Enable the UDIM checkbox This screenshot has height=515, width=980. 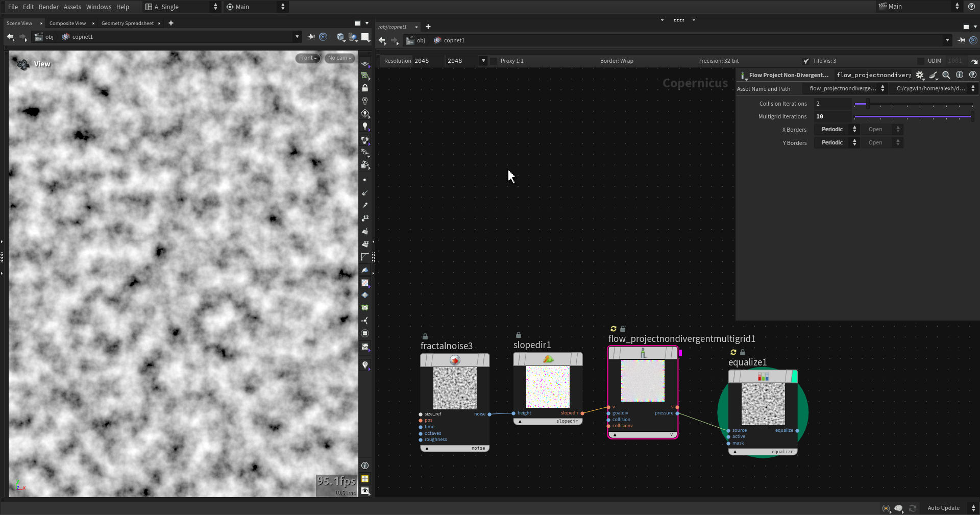pos(921,61)
